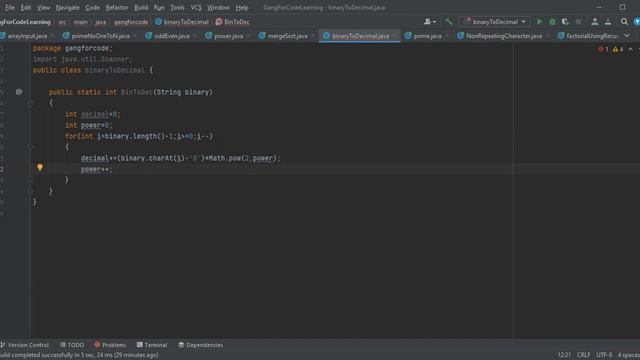
Task: Click the gutter marker beside the BinToDec method
Action: coord(19,92)
